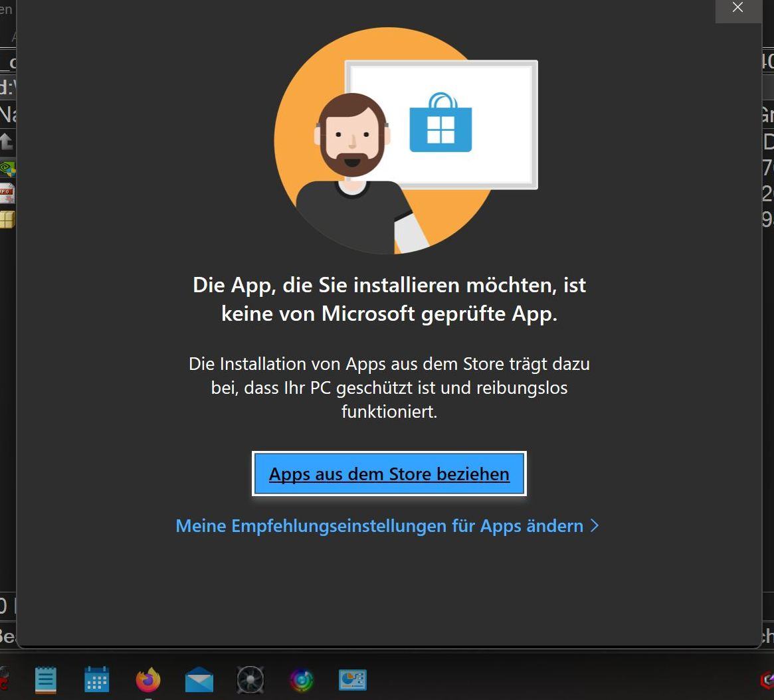Go up via arrow icon in file manager
Viewport: 774px width, 700px height.
click(x=7, y=141)
